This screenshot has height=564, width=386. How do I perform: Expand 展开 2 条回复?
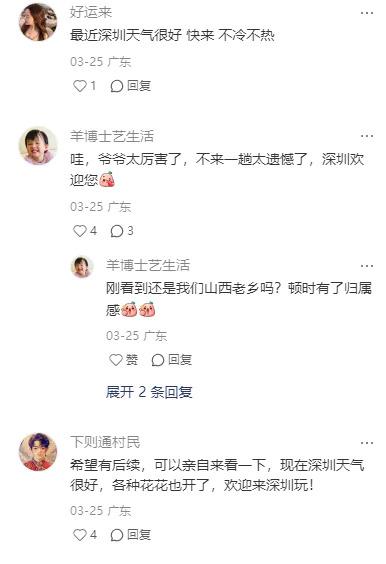point(149,392)
